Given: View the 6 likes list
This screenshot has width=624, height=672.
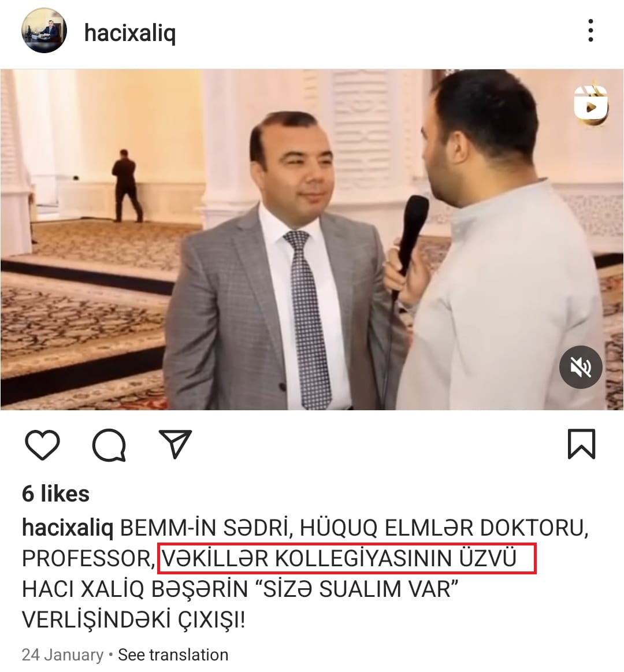Looking at the screenshot, I should 55,493.
